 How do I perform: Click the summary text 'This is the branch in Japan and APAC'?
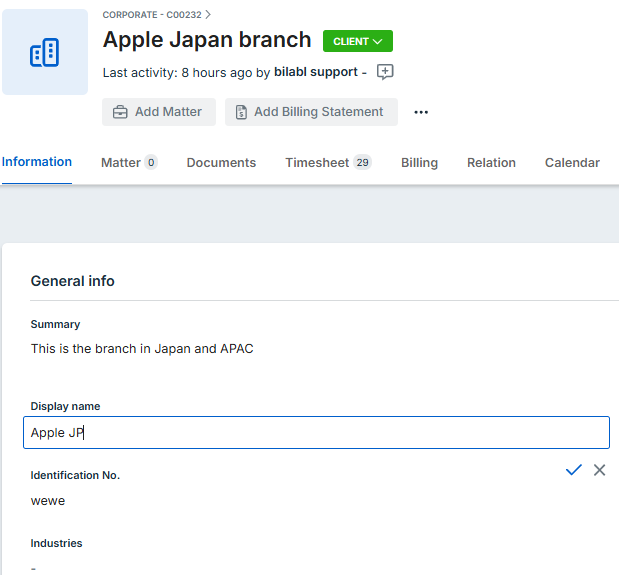point(142,349)
